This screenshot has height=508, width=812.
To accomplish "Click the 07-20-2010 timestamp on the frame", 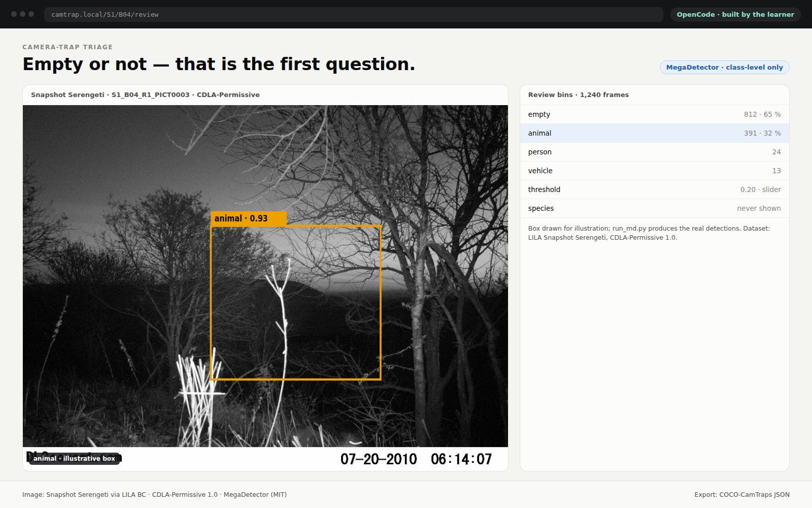I will click(x=379, y=459).
